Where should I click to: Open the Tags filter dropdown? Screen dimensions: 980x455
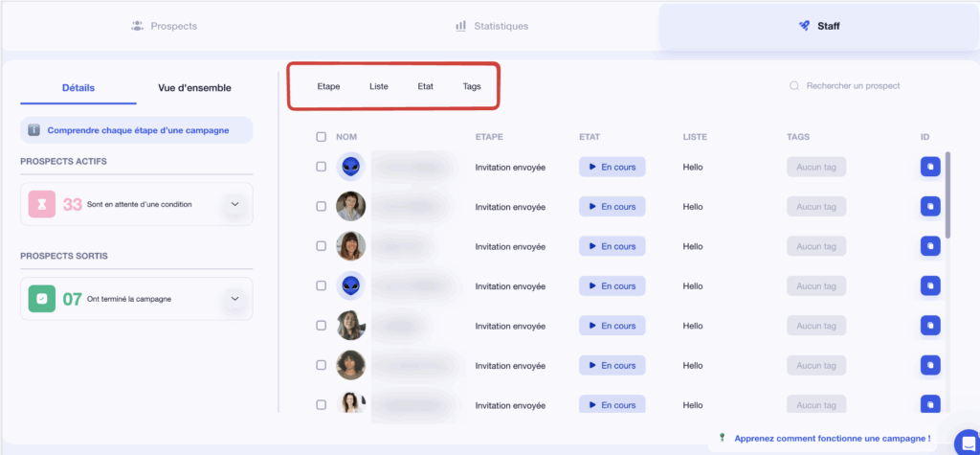pyautogui.click(x=472, y=86)
